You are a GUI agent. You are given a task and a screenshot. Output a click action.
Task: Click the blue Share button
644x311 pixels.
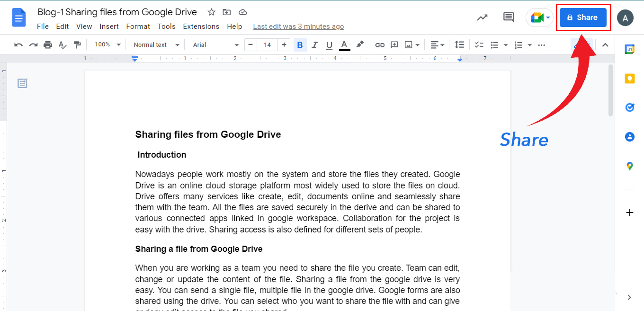(583, 18)
